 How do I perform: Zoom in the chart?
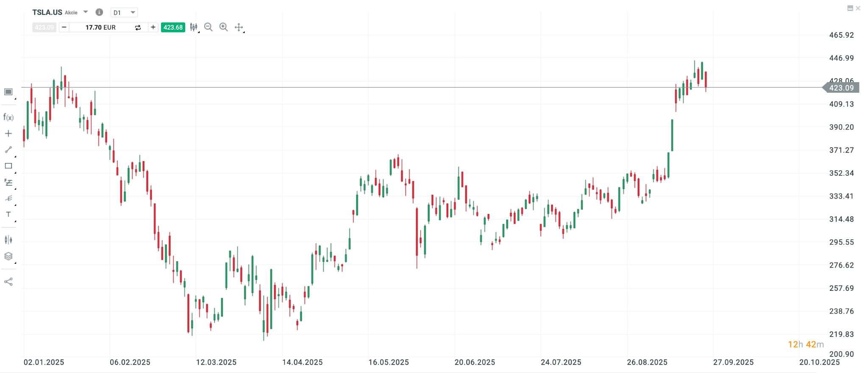(x=223, y=27)
